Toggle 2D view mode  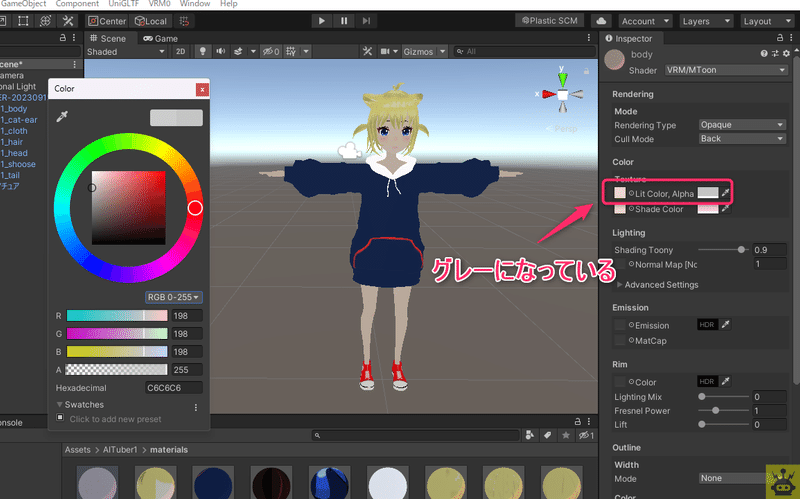pyautogui.click(x=180, y=52)
